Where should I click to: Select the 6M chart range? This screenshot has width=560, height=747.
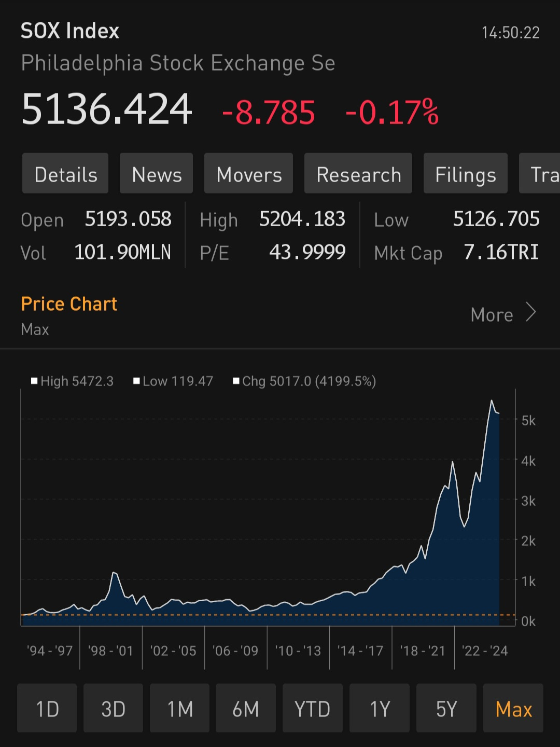[x=246, y=708]
